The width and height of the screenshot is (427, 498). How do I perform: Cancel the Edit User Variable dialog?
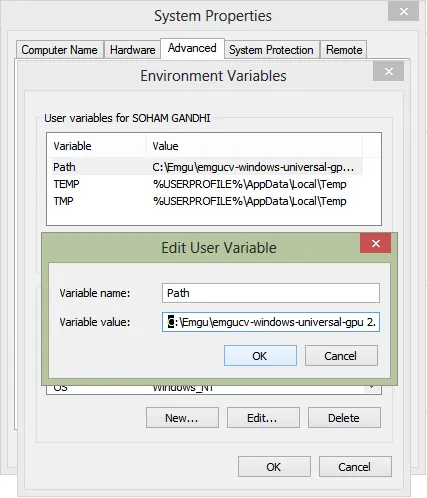pos(341,356)
